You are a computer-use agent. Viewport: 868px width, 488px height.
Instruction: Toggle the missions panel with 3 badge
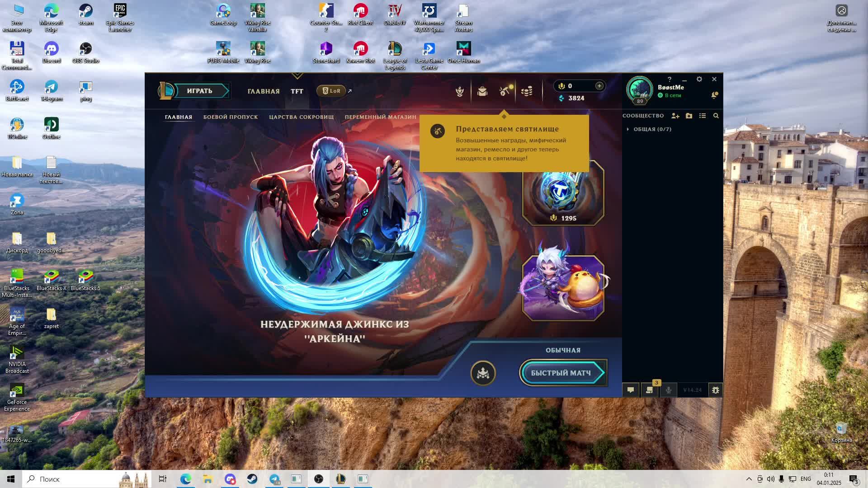649,390
